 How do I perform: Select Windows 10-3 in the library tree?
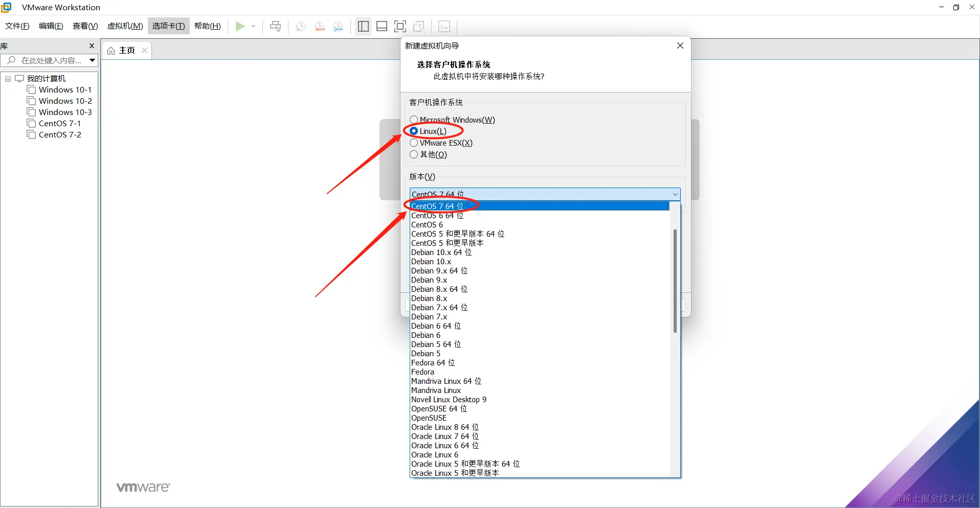coord(65,112)
